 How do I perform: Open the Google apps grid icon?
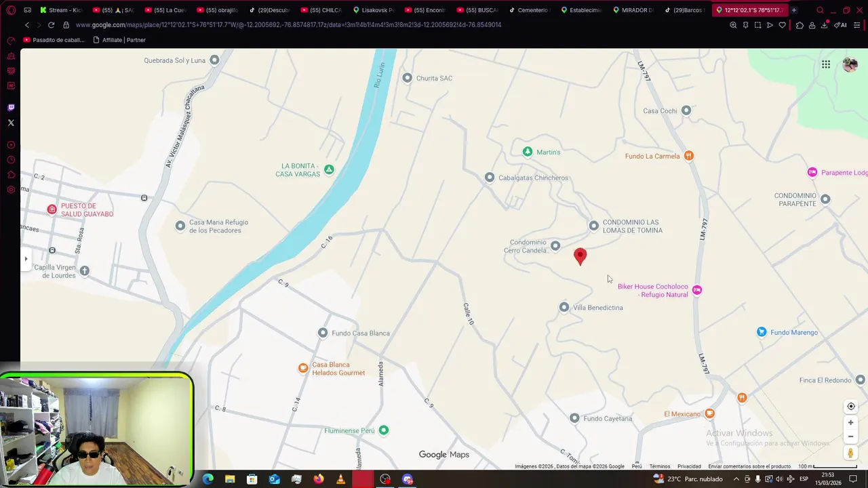click(826, 64)
